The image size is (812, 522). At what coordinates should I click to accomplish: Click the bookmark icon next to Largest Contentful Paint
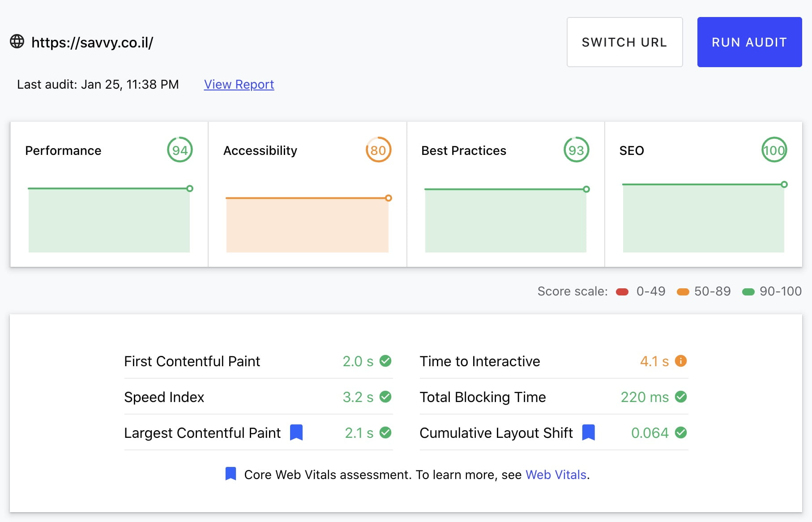tap(296, 432)
